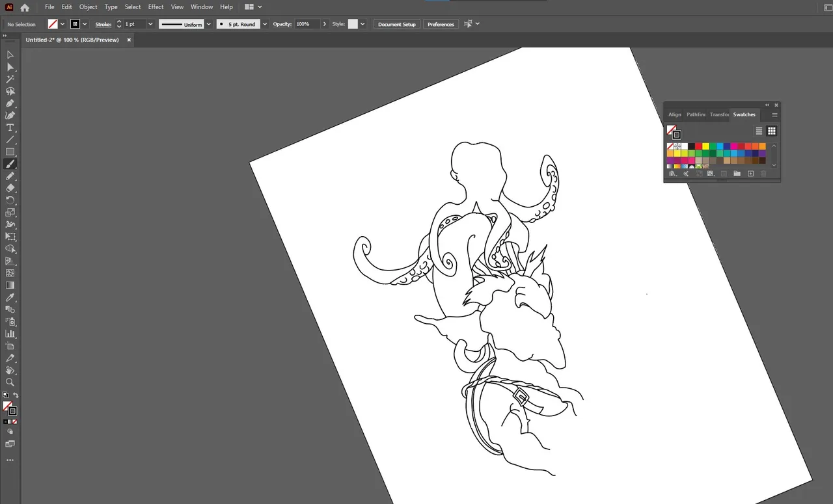Select the Rectangle tool
Screen dimensions: 833x504
tap(10, 152)
